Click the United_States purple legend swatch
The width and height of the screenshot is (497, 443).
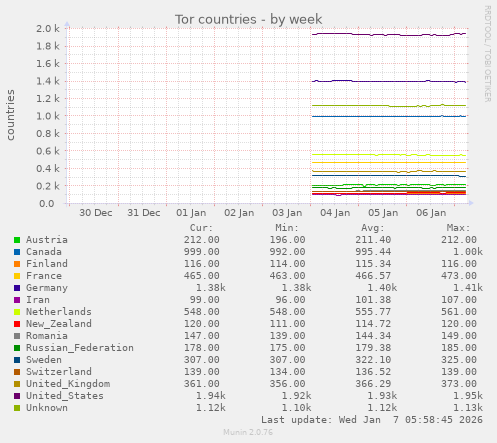coord(17,396)
